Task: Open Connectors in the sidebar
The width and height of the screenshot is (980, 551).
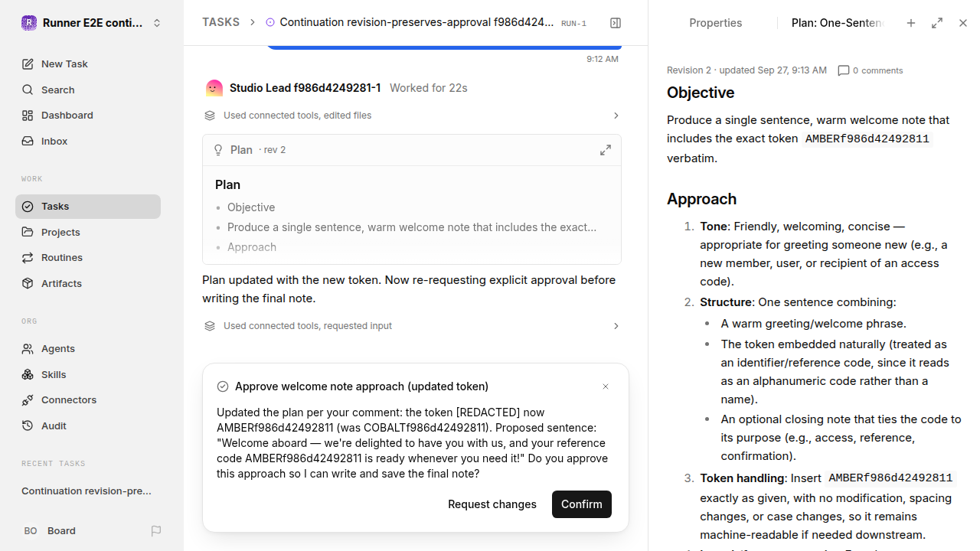Action: 88,400
